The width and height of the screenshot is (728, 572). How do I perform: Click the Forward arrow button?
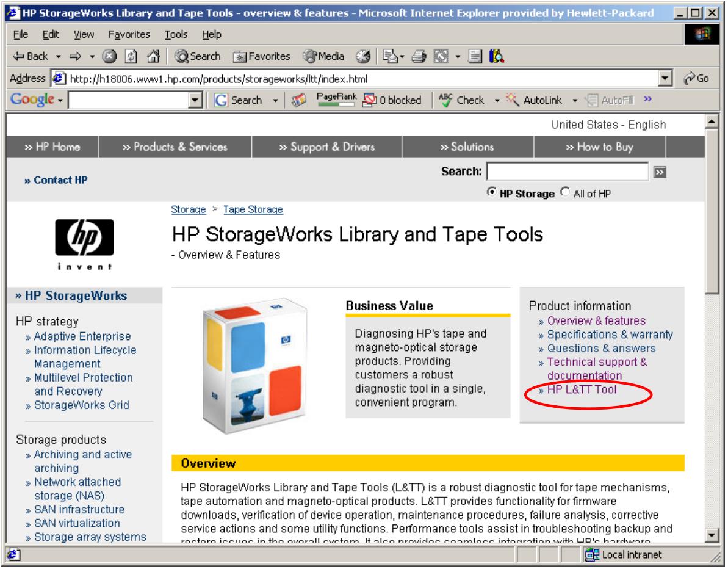point(75,57)
